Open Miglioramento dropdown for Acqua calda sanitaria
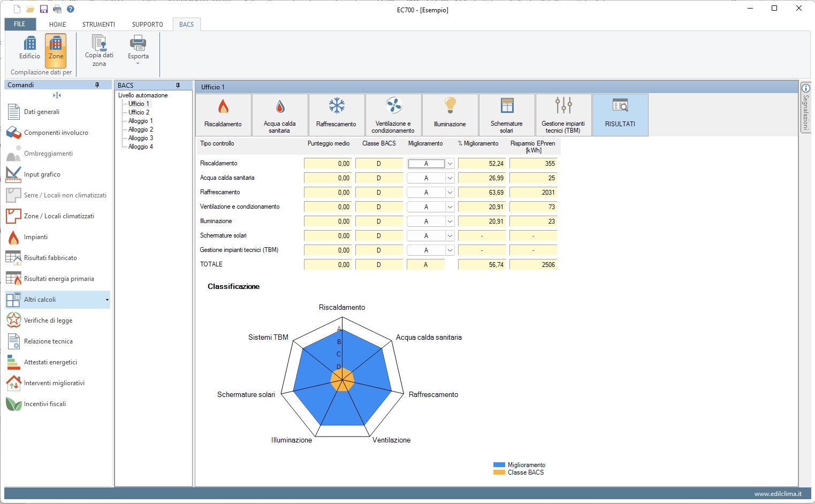 450,178
